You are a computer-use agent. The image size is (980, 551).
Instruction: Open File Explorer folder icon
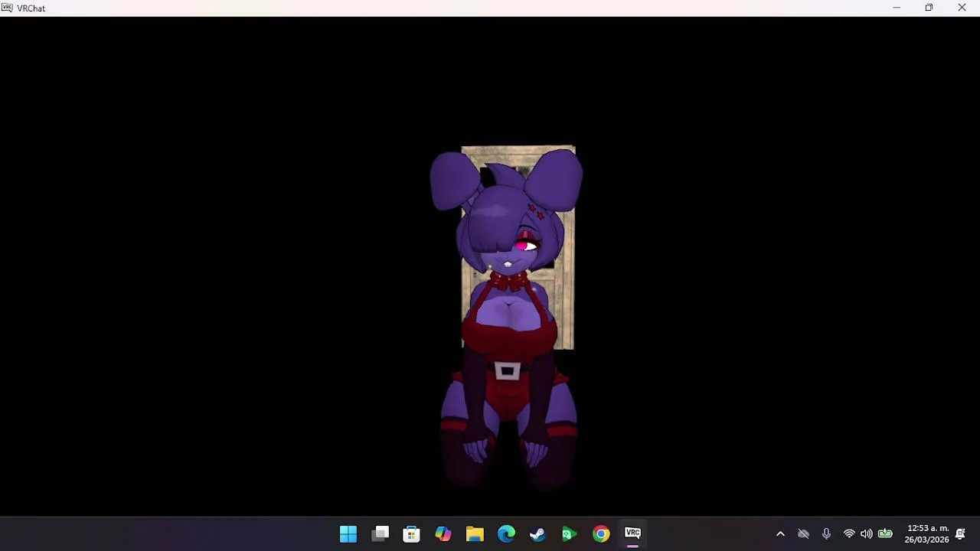475,533
